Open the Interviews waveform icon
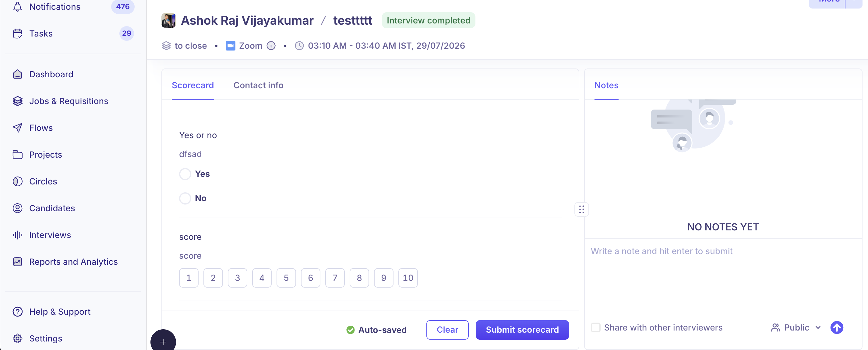This screenshot has width=868, height=350. (x=18, y=235)
